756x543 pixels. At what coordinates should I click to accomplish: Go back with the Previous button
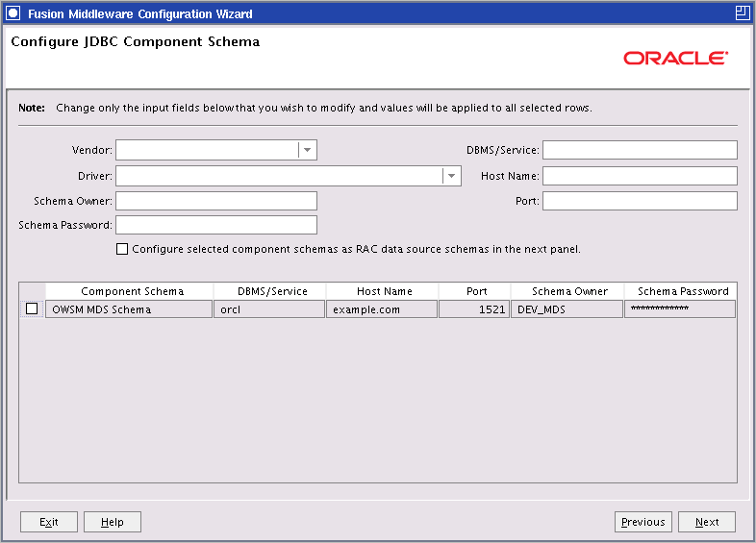pos(643,522)
